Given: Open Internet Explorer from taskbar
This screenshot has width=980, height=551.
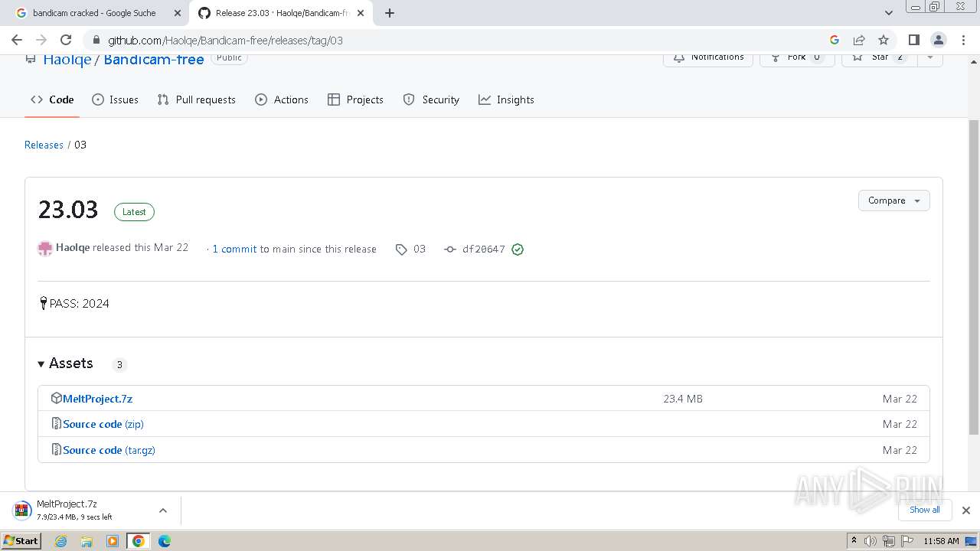Looking at the screenshot, I should click(61, 541).
